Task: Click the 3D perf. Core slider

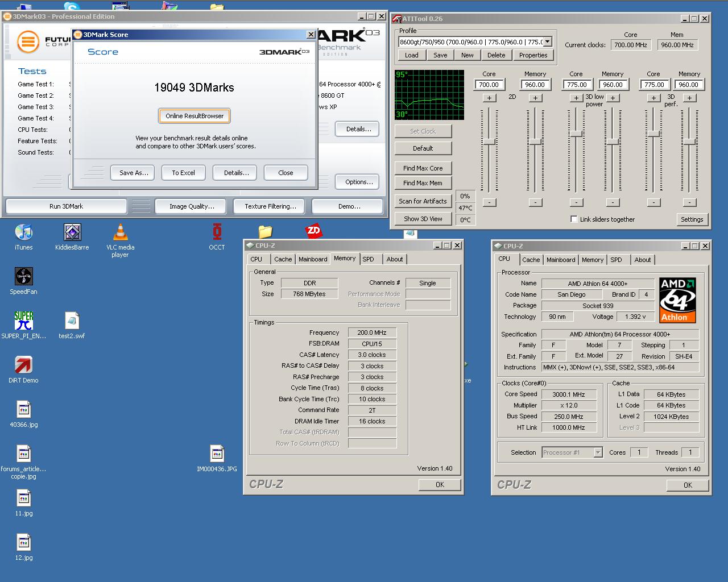Action: pos(653,134)
